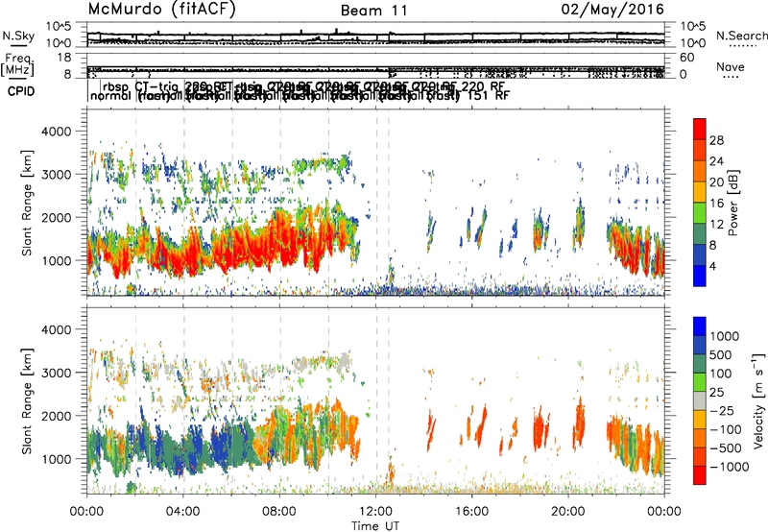Click 'Slant Range [km]' label of Velocity panel
The height and width of the screenshot is (532, 768).
click(27, 400)
